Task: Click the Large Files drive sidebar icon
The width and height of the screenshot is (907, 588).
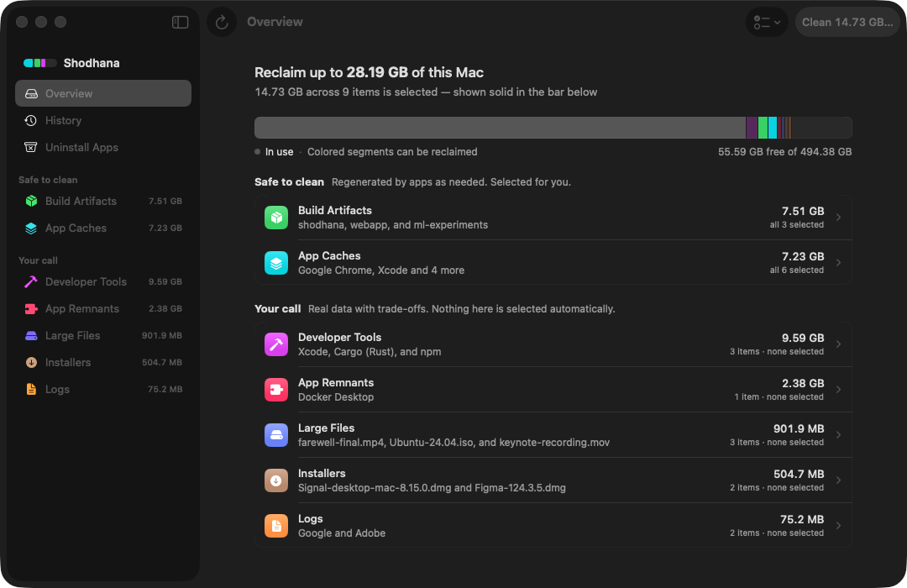Action: 31,336
